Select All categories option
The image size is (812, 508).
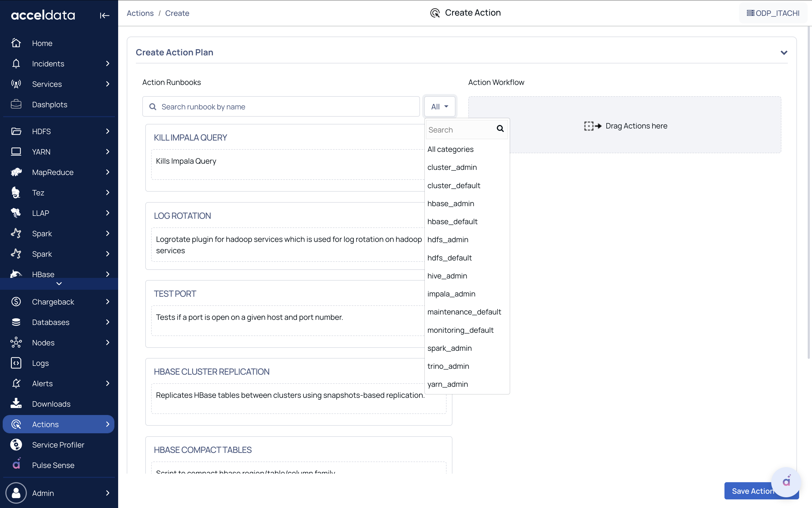467,149
